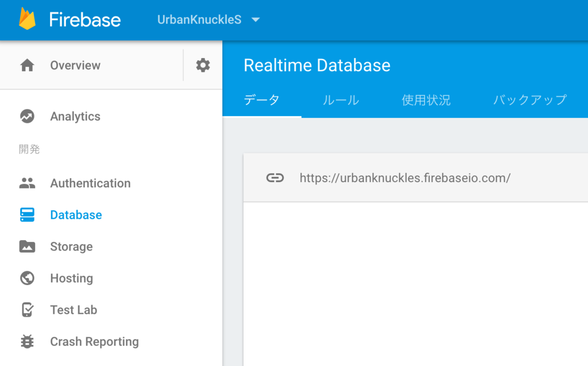Image resolution: width=588 pixels, height=366 pixels.
Task: Select the Authentication sidebar icon
Action: click(x=27, y=183)
